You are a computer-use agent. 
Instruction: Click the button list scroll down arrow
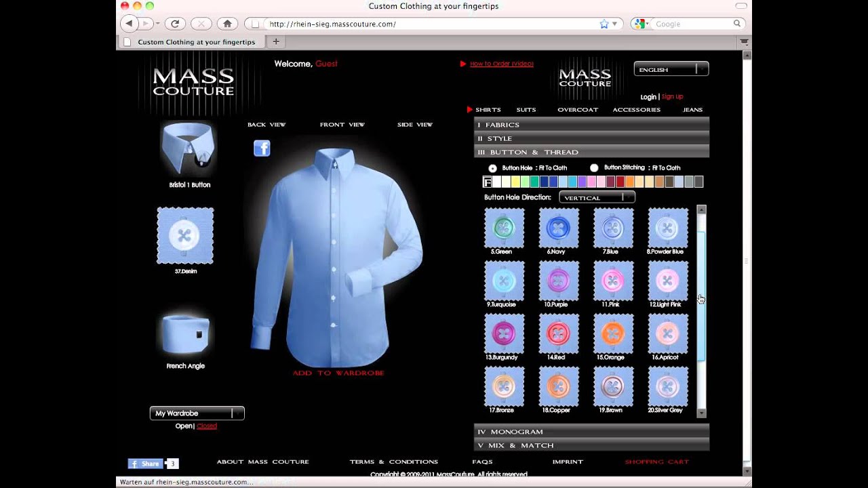point(702,413)
